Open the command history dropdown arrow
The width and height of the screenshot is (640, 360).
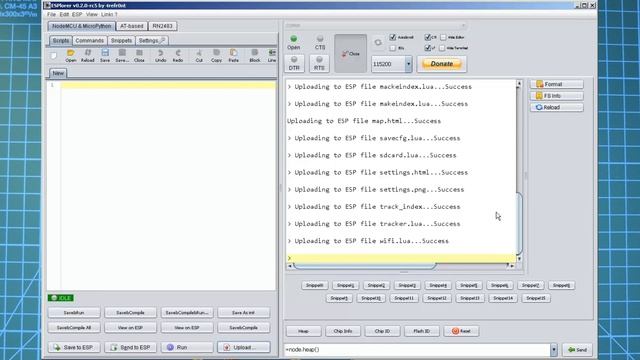(554, 350)
